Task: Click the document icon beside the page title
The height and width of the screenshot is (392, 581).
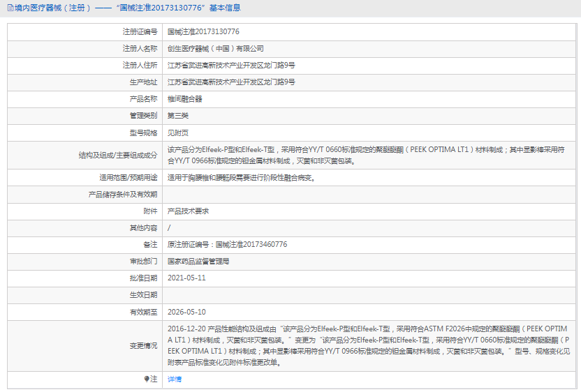Action: pyautogui.click(x=10, y=8)
